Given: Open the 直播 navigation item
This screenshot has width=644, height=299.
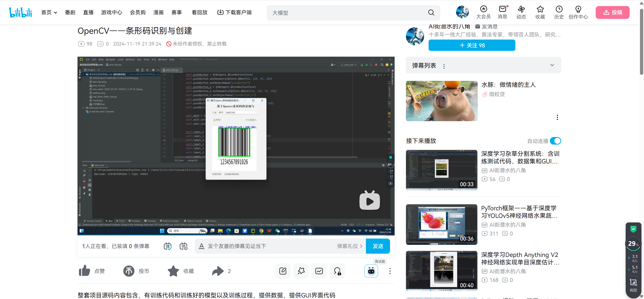Looking at the screenshot, I should click(88, 12).
